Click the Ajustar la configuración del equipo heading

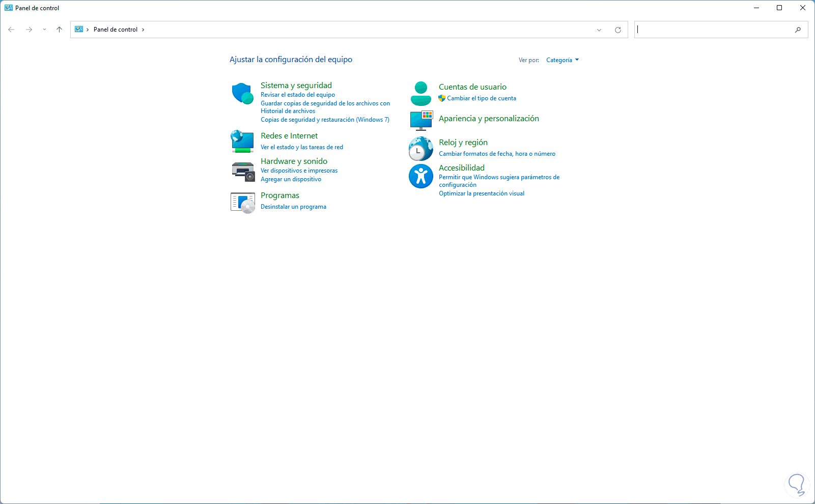tap(291, 60)
